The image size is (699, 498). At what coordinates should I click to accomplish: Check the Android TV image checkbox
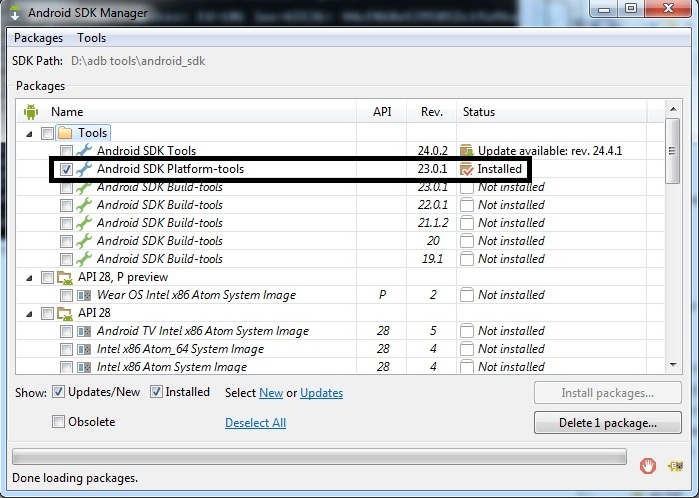coord(66,331)
